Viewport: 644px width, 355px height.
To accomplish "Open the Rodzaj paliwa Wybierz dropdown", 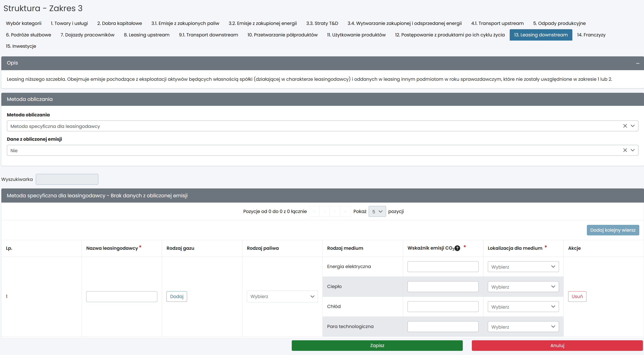I will coord(282,297).
